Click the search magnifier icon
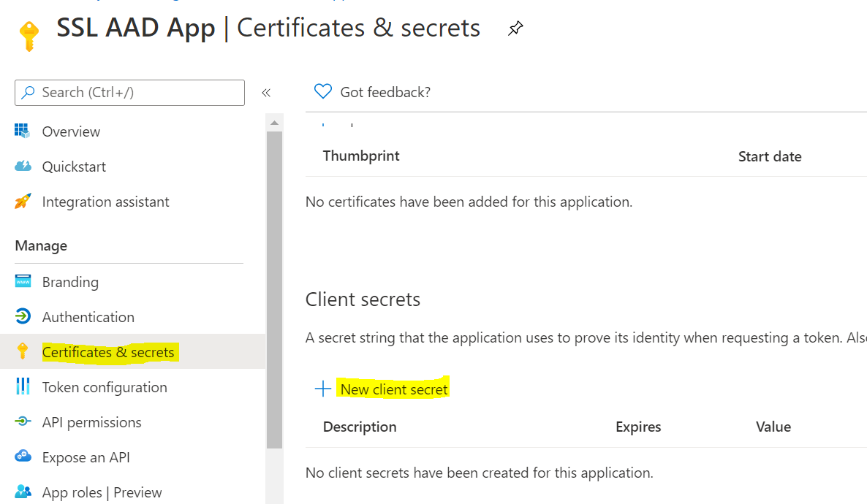 click(28, 92)
